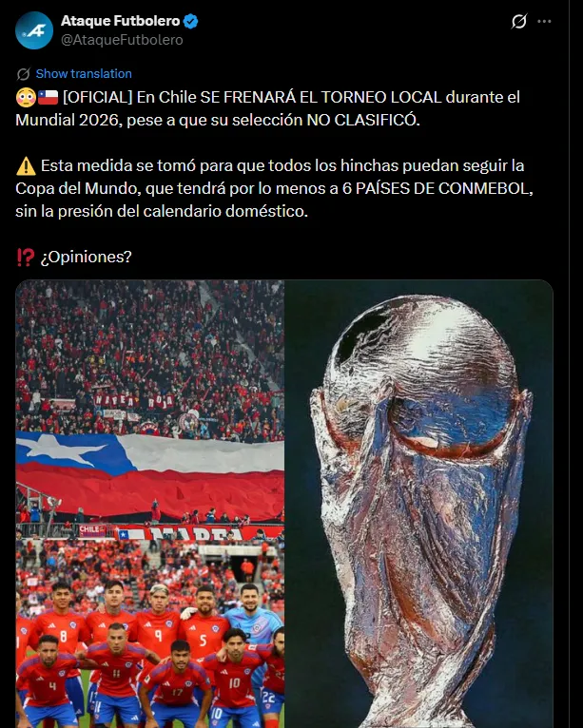This screenshot has height=728, width=583.
Task: Click the NO CLASIFICÓ text
Action: tap(362, 121)
